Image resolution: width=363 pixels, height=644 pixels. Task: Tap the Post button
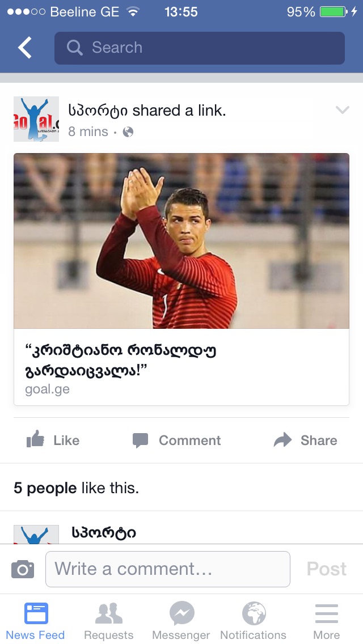click(326, 569)
